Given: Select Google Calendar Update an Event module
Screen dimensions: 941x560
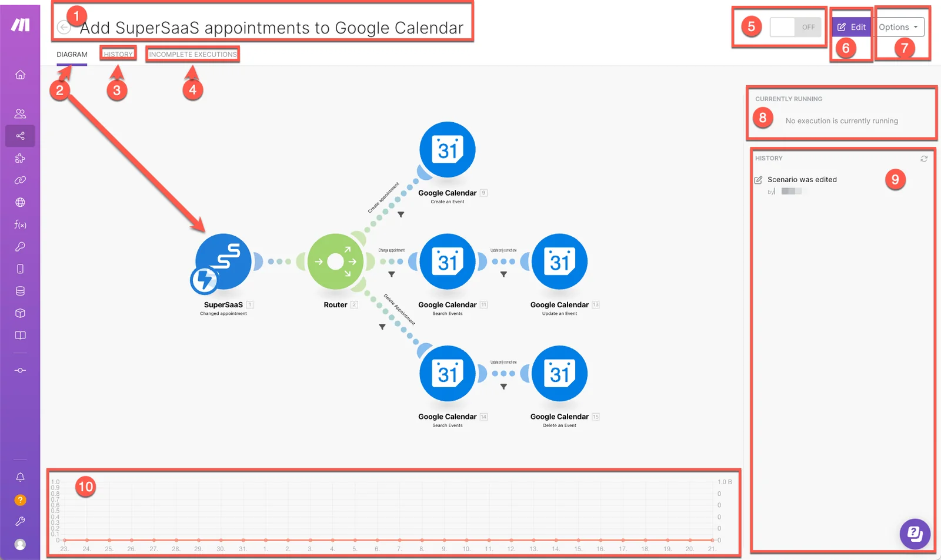Looking at the screenshot, I should pyautogui.click(x=559, y=262).
